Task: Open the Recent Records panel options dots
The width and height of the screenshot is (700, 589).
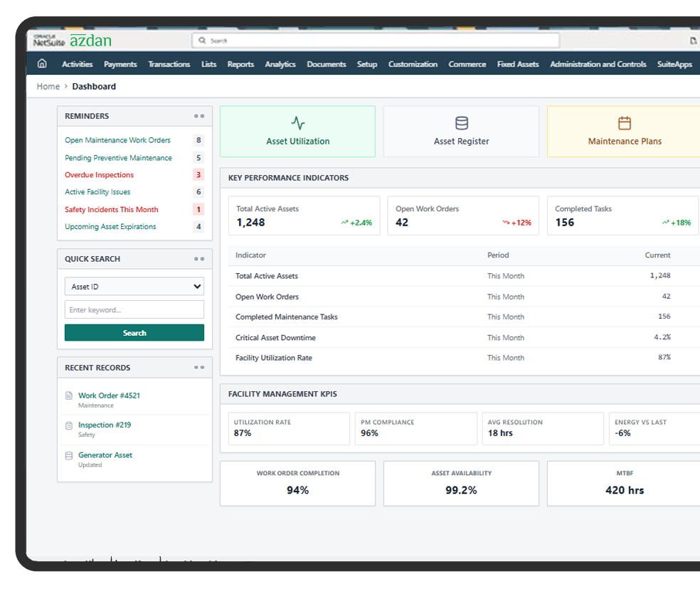Action: pos(199,368)
